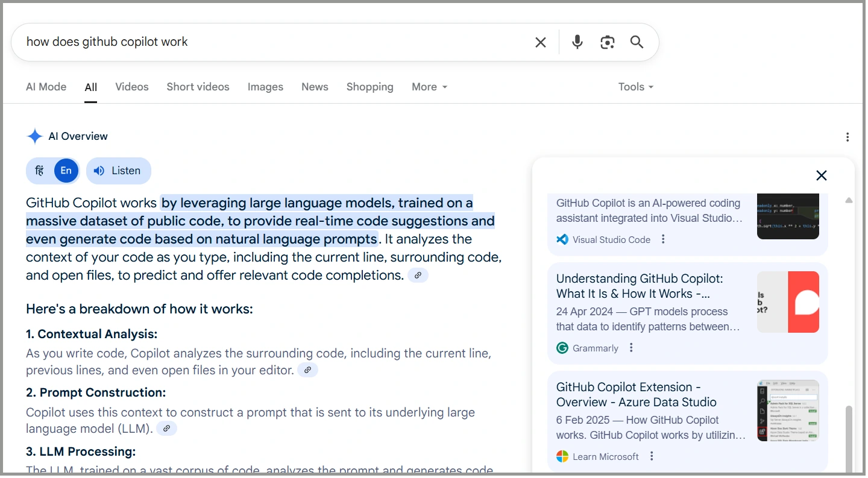The height and width of the screenshot is (478, 868).
Task: Switch AI Overview language to Hindi
Action: point(39,171)
